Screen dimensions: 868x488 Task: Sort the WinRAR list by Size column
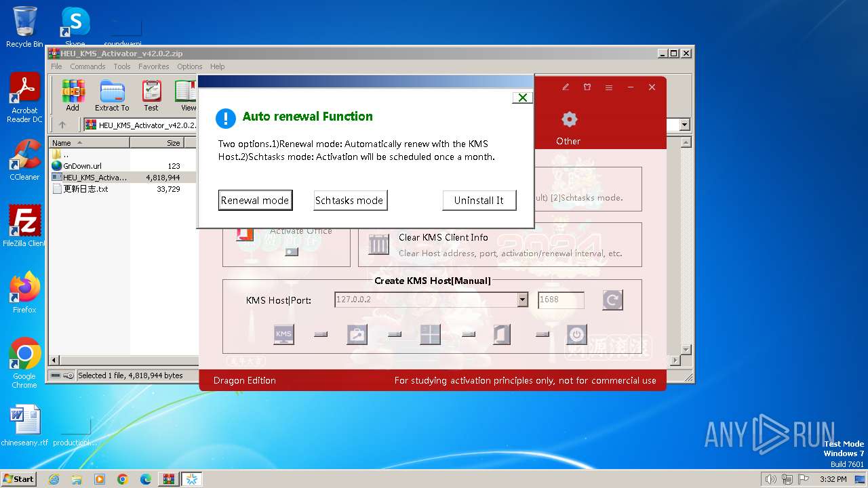(x=157, y=143)
